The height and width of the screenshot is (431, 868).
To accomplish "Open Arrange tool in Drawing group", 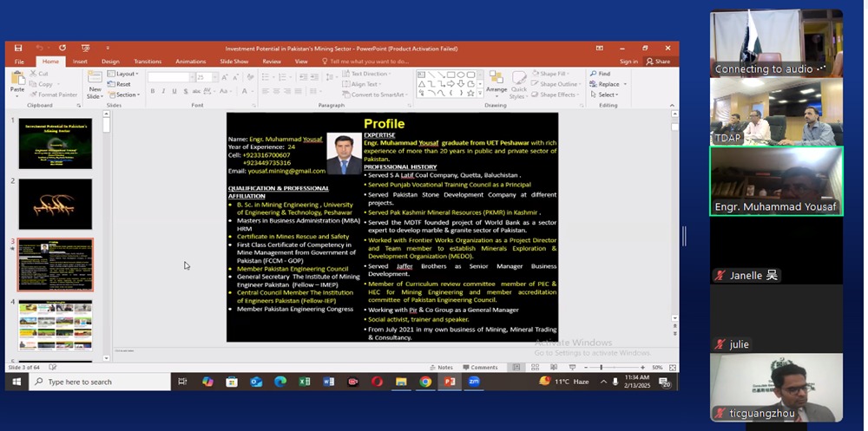I will 496,83.
